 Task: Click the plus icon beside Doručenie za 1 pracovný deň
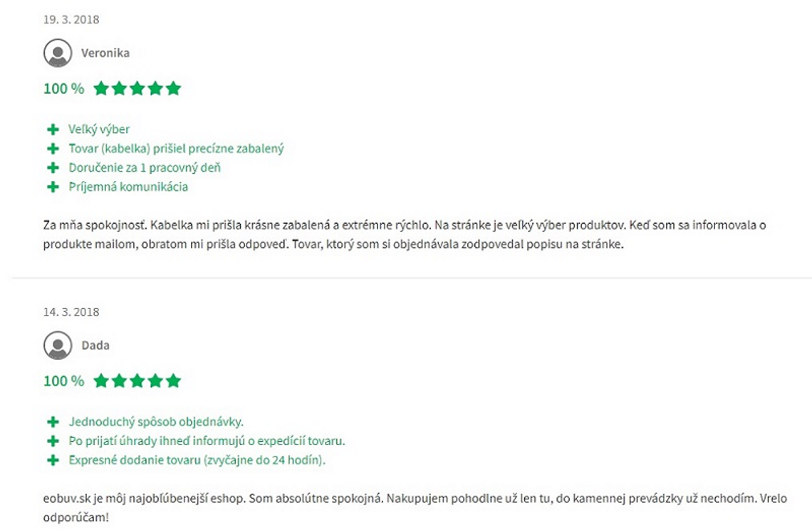point(53,167)
